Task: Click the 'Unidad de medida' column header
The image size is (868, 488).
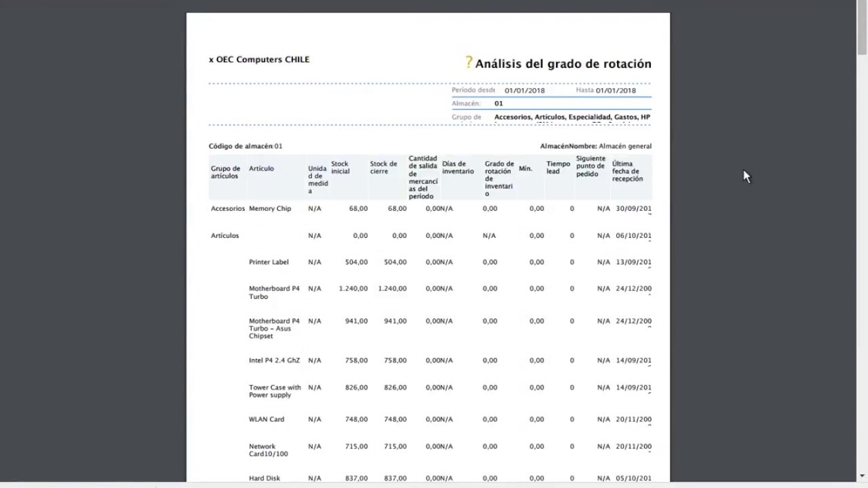Action: (318, 180)
